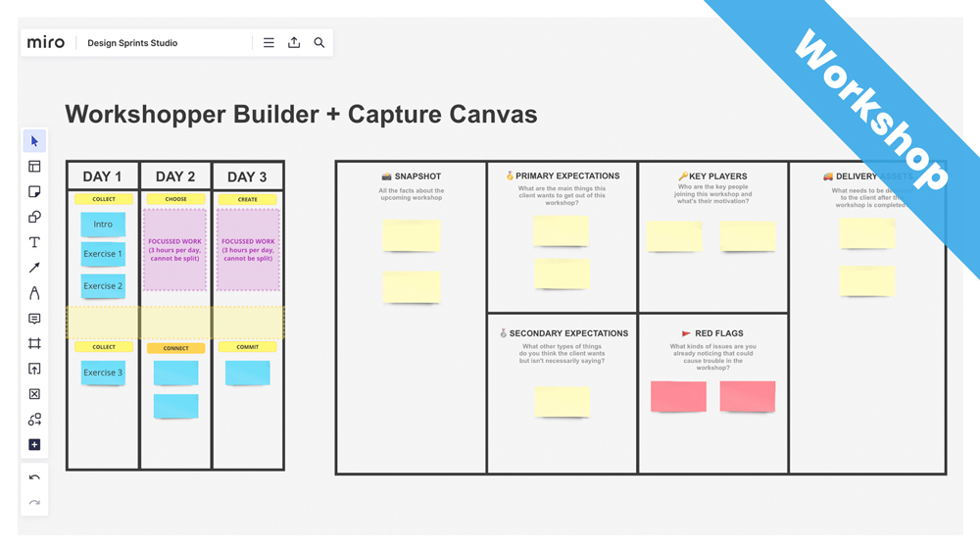
Task: Activate the Text tool
Action: click(34, 242)
